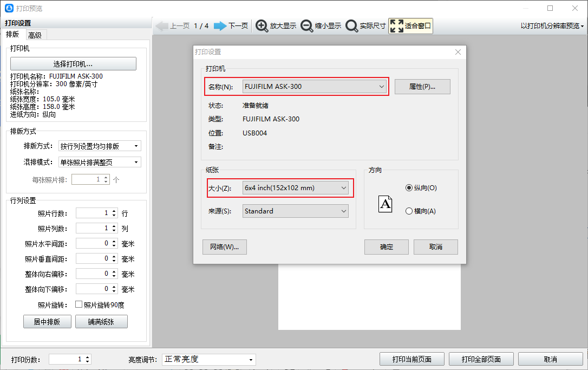Enable 照片旋转90度 checkbox
Viewport: 588px width, 370px height.
(x=79, y=304)
